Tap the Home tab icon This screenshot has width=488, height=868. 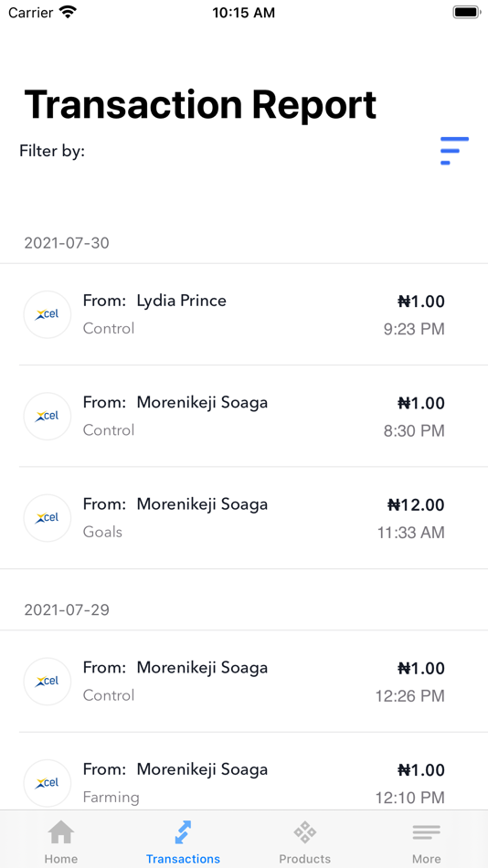(61, 832)
